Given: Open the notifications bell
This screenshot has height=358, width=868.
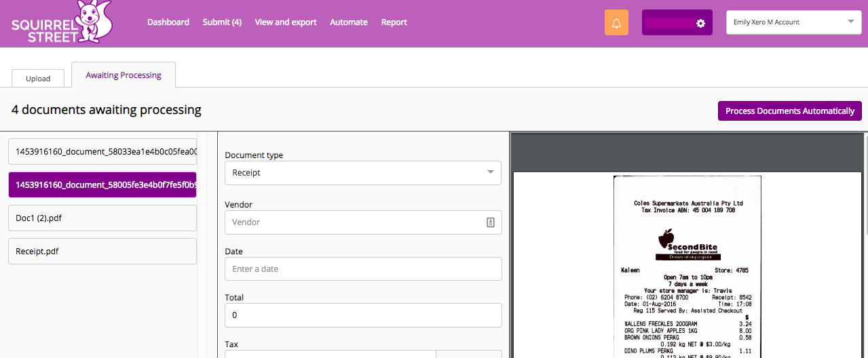Looking at the screenshot, I should pyautogui.click(x=616, y=22).
